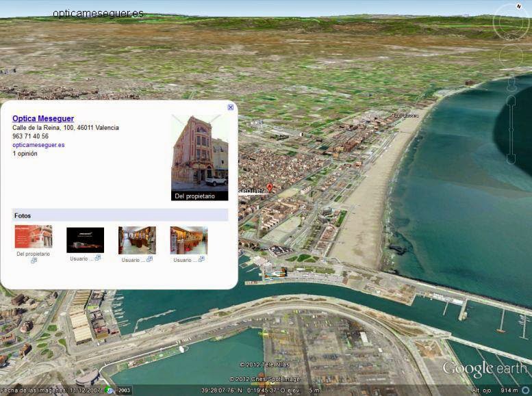Open the red owner photo thumbnail

coord(34,237)
